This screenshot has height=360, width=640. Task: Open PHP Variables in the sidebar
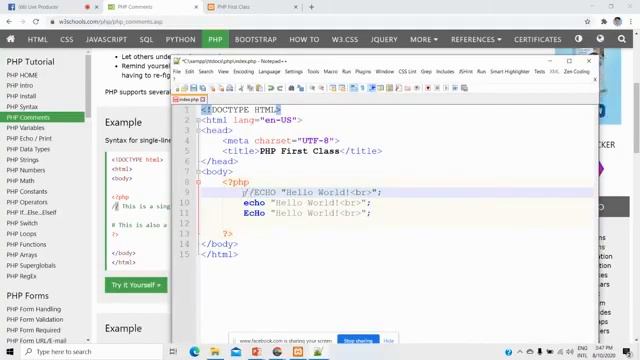(25, 128)
